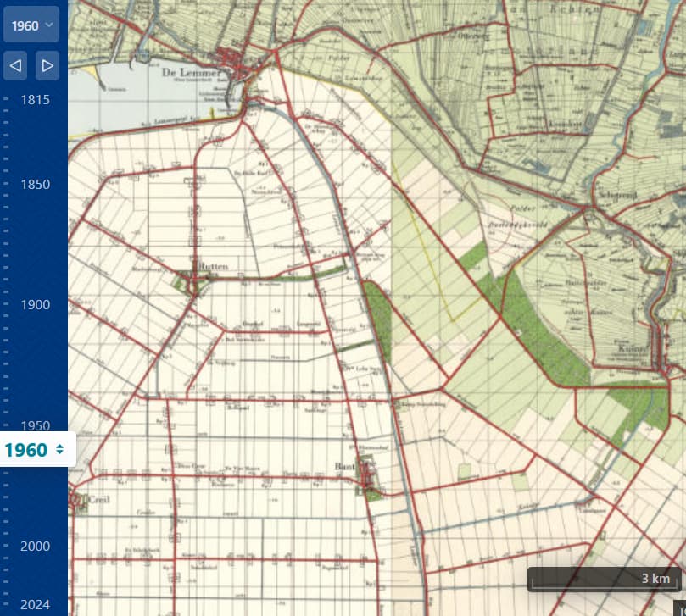Go to previous year with left arrow
Image resolution: width=686 pixels, height=616 pixels.
17,64
